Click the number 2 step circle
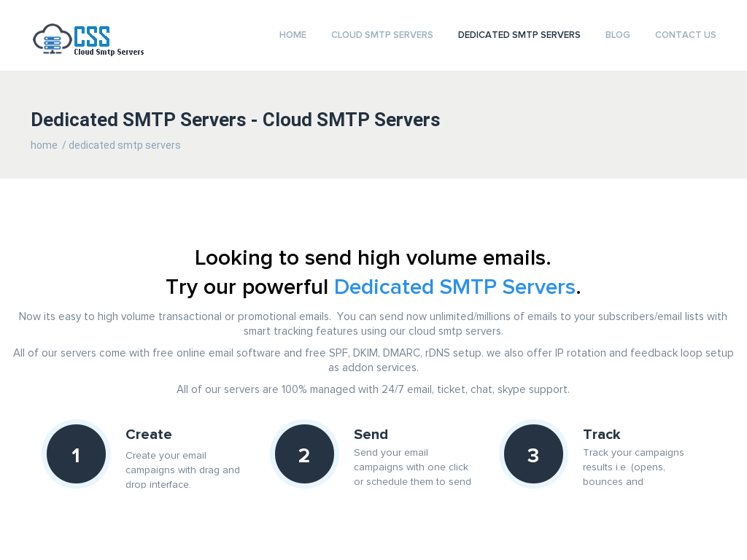Image resolution: width=747 pixels, height=560 pixels. tap(304, 454)
